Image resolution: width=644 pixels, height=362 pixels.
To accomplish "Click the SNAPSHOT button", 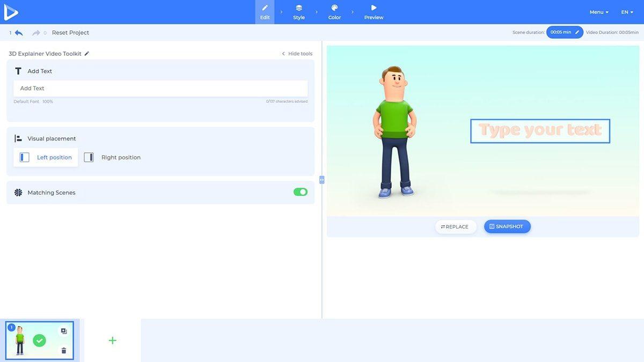I will coord(507,226).
